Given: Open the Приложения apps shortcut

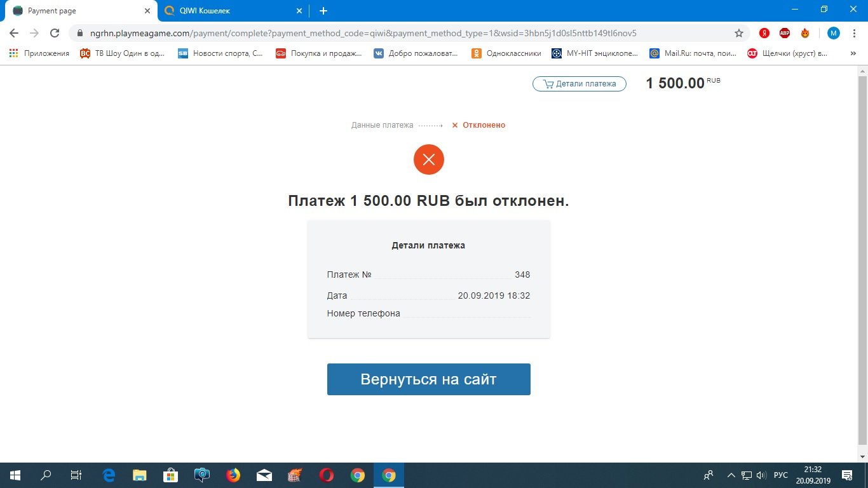Looking at the screenshot, I should click(x=39, y=53).
